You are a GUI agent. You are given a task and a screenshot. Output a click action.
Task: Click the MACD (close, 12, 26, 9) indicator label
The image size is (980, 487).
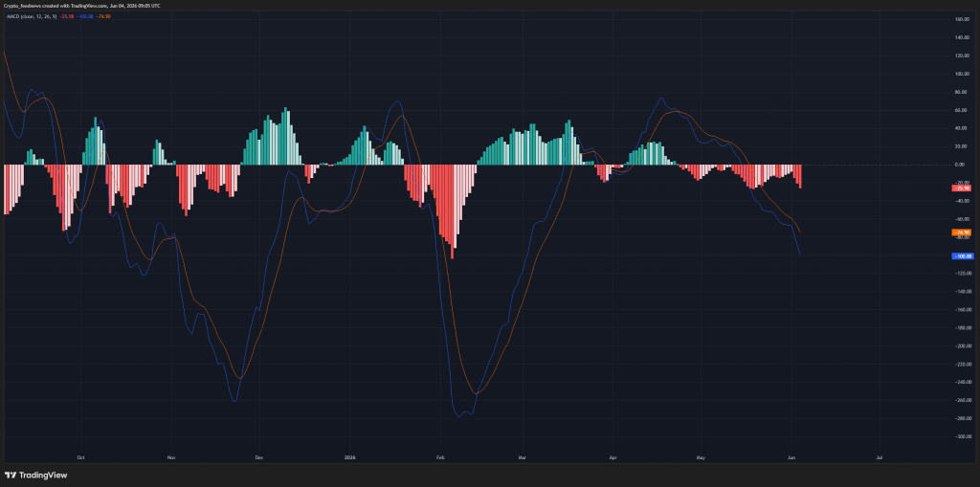pyautogui.click(x=30, y=17)
